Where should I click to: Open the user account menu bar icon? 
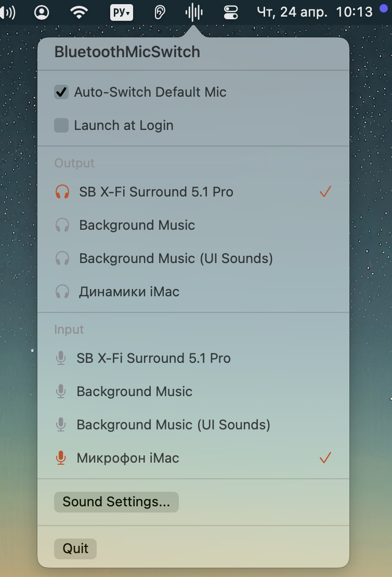coord(42,12)
